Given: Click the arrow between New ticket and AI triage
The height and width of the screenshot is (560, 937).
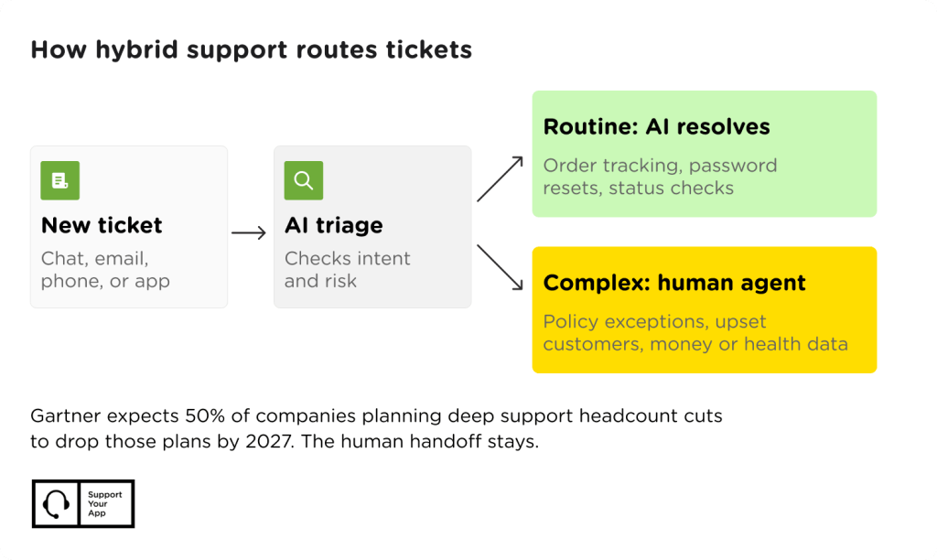Looking at the screenshot, I should [249, 232].
